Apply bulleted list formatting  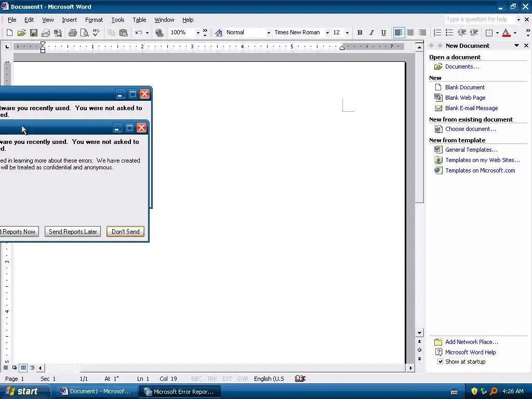449,33
